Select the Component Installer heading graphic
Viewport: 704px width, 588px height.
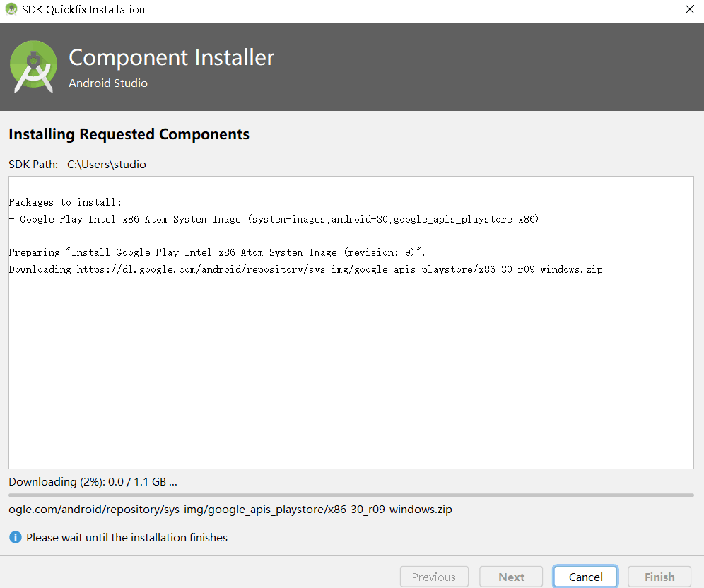pyautogui.click(x=171, y=57)
